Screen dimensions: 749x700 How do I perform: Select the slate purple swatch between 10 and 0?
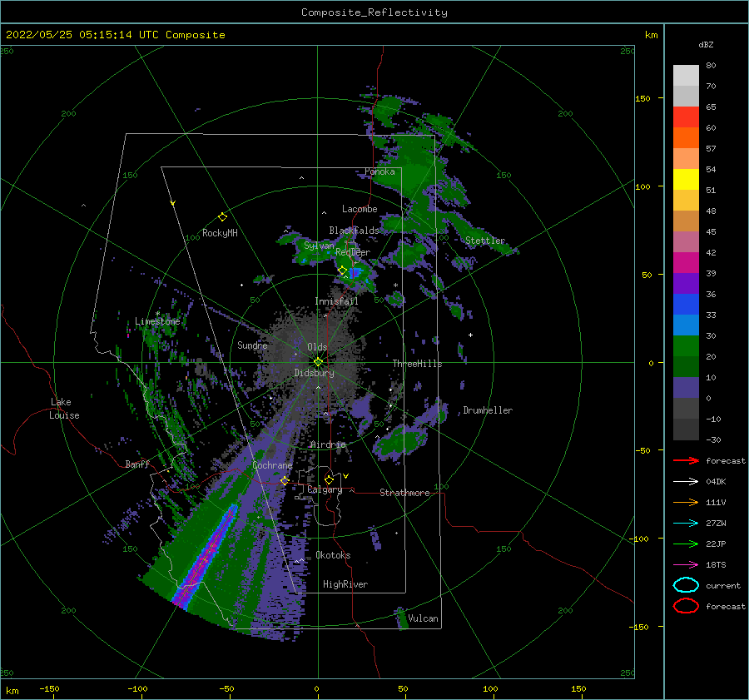[x=686, y=388]
